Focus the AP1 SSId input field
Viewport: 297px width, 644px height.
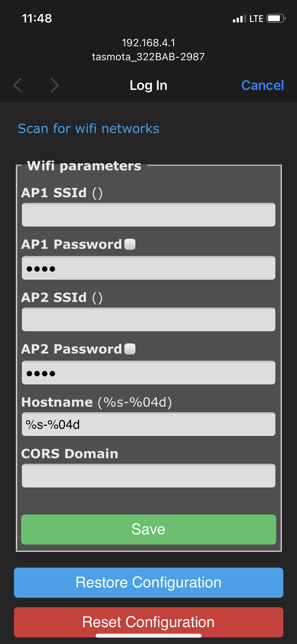pyautogui.click(x=148, y=215)
